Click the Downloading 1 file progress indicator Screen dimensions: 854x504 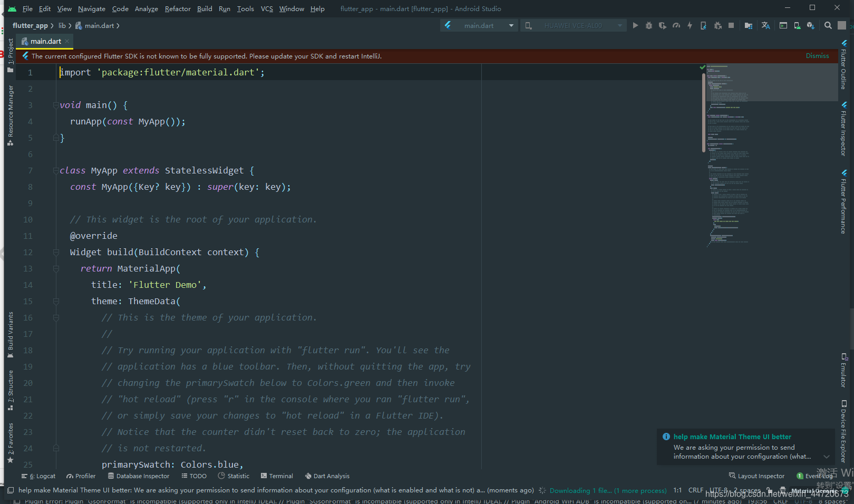[608, 491]
